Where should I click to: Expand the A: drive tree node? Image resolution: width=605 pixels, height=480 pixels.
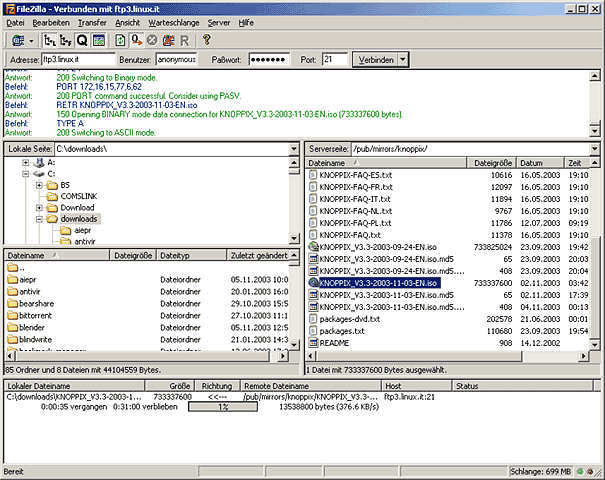click(25, 162)
